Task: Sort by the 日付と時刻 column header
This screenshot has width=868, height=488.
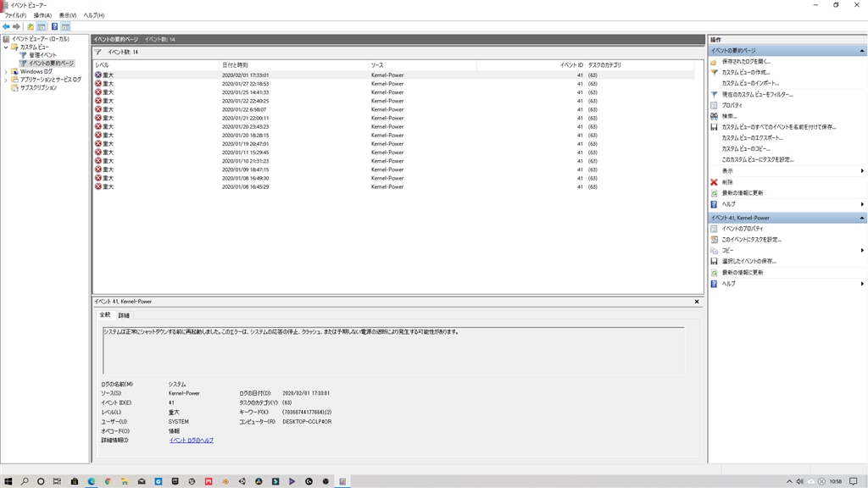Action: pos(293,65)
